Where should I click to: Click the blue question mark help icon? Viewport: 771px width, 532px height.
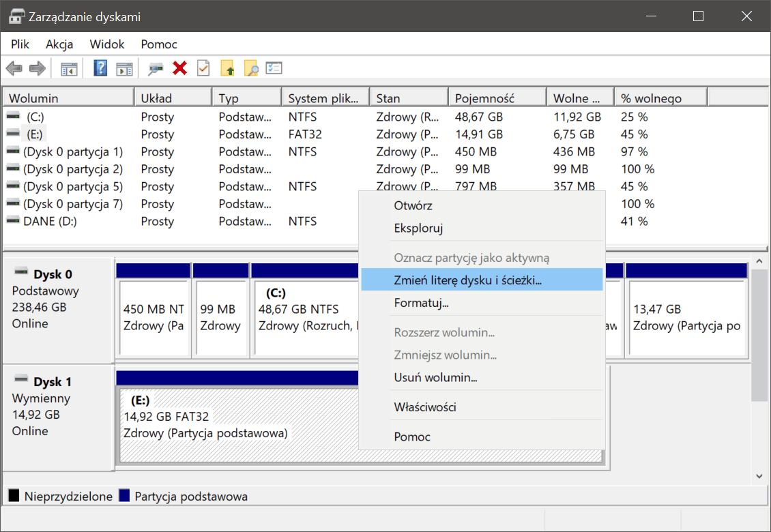[100, 68]
